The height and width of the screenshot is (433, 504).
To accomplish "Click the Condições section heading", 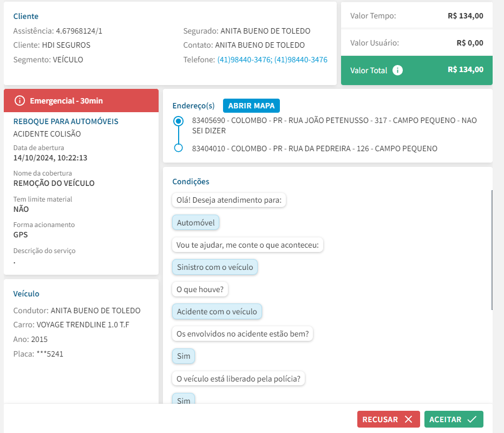I will tap(191, 182).
